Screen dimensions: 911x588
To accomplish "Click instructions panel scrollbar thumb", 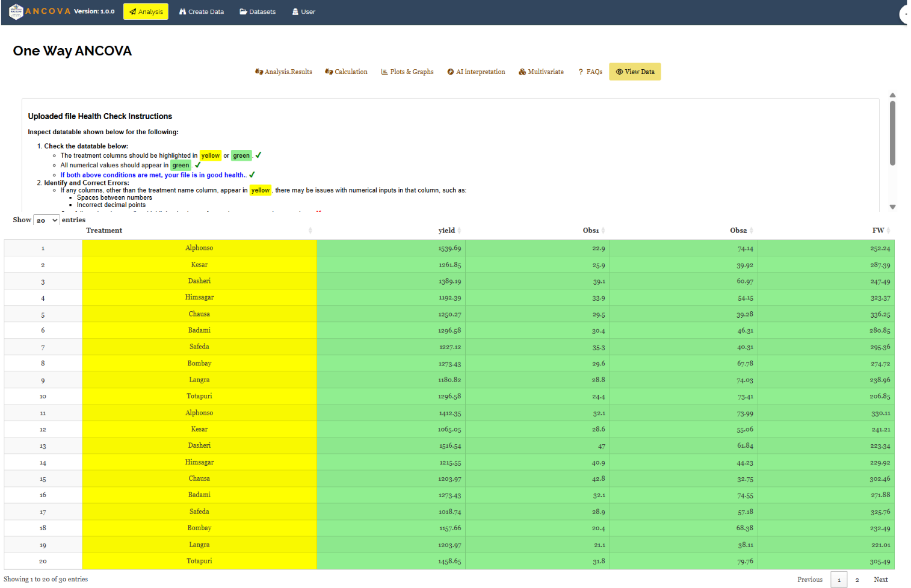I will (892, 133).
